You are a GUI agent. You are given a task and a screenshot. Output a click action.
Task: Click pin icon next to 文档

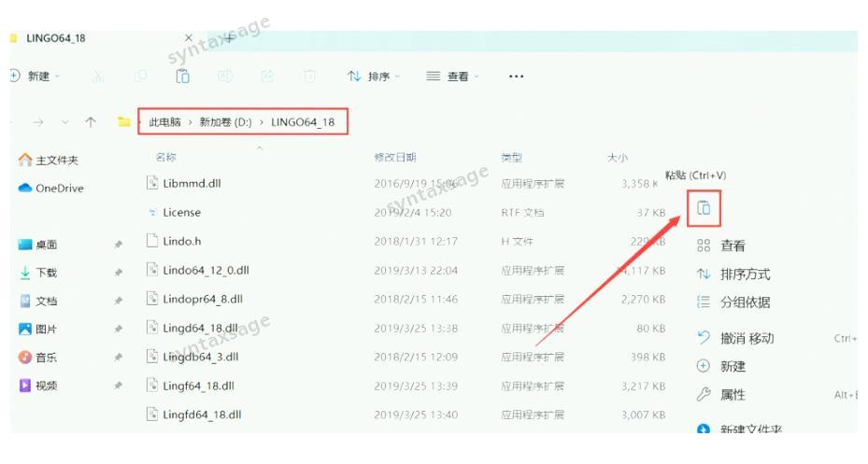[118, 301]
